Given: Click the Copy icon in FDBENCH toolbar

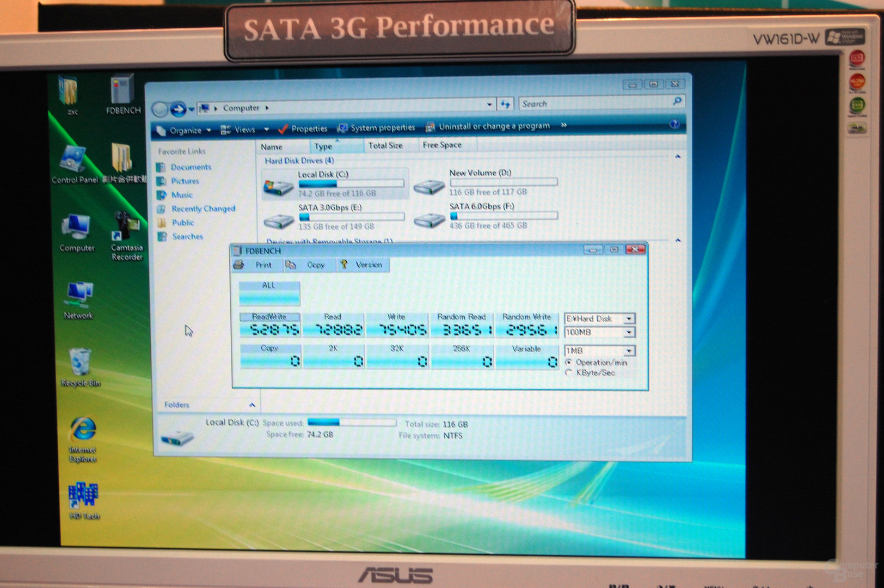Looking at the screenshot, I should 291,265.
